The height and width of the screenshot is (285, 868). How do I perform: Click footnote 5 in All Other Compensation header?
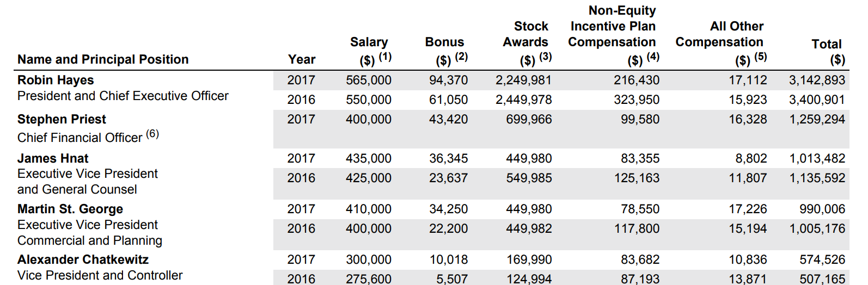pyautogui.click(x=760, y=56)
